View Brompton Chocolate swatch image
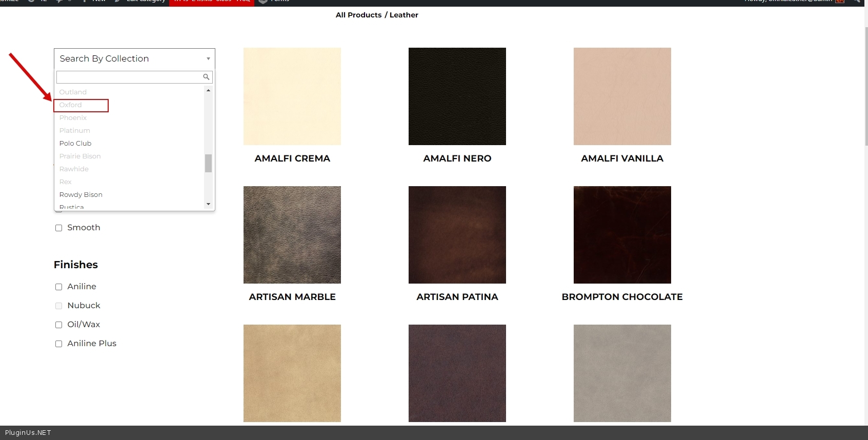Screen dimensions: 868x440 click(x=622, y=235)
